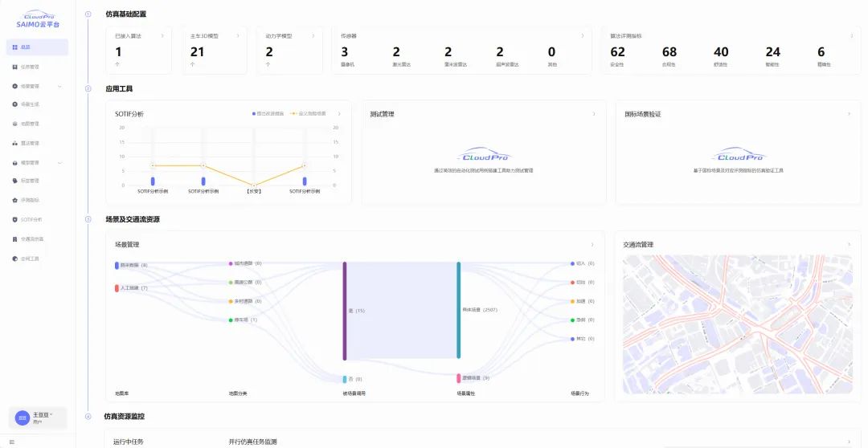Select the 总览 menu item

click(38, 47)
